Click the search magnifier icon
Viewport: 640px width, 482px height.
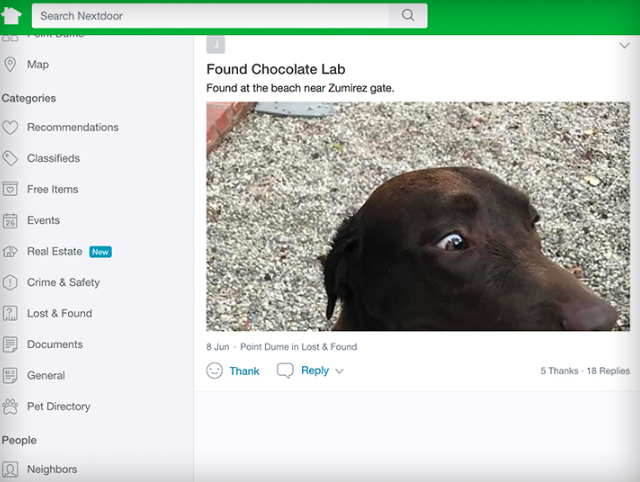[x=408, y=16]
